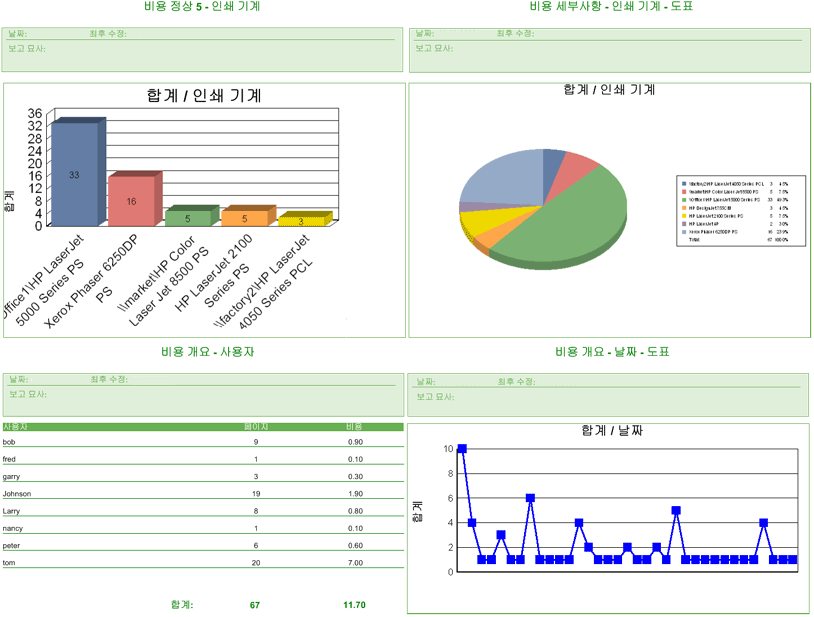Click the Total row in the pie legend
The height and width of the screenshot is (617, 814).
(737, 240)
